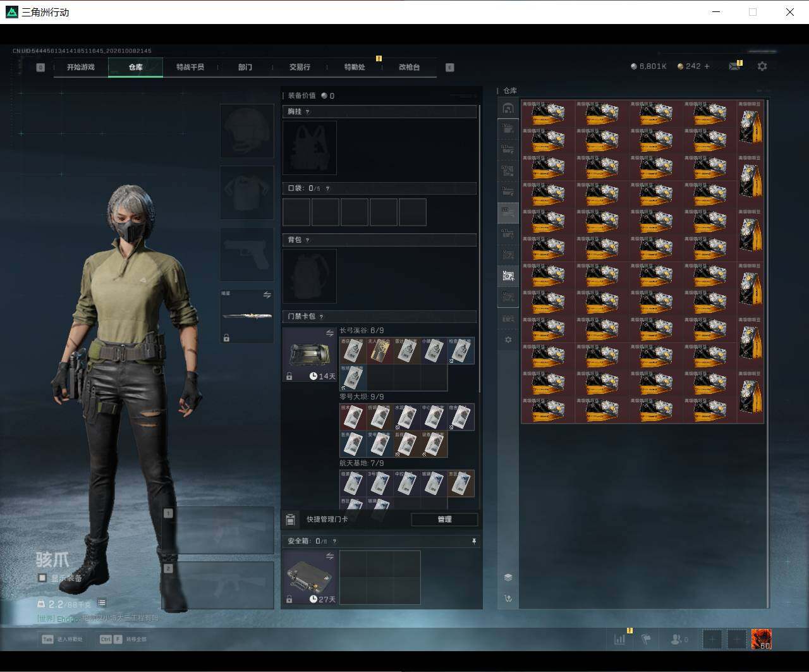Expand the list icon beside weight 2.2
The height and width of the screenshot is (672, 809).
tap(102, 603)
